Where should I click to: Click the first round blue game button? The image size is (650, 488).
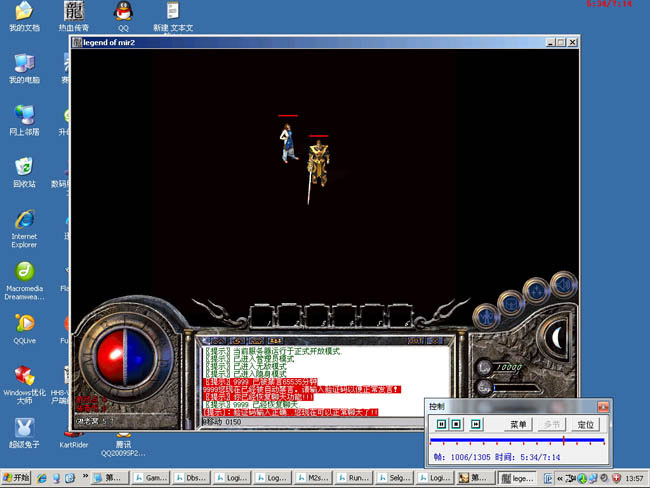(x=486, y=317)
